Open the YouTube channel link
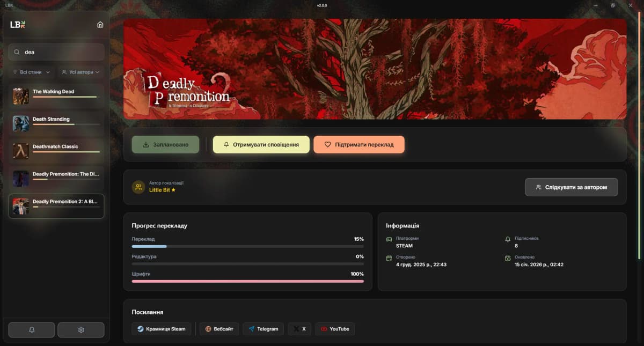This screenshot has width=644, height=346. 335,329
